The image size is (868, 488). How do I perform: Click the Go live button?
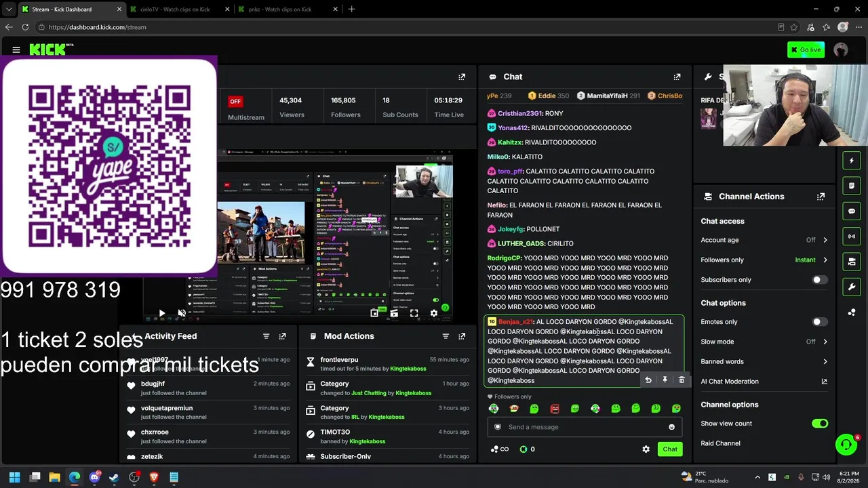806,49
